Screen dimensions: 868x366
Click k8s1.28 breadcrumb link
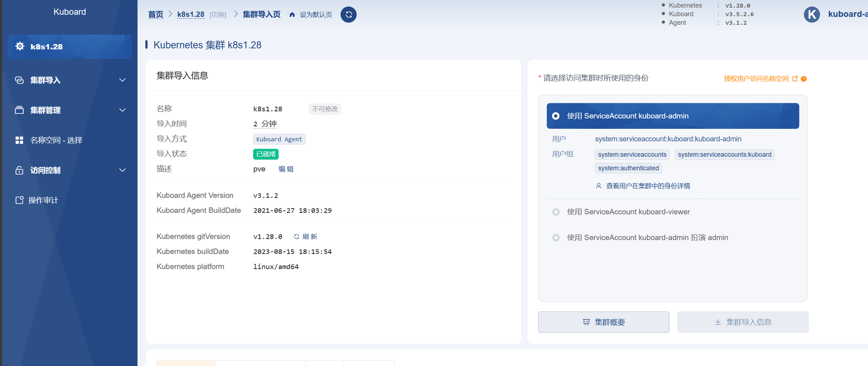[191, 15]
